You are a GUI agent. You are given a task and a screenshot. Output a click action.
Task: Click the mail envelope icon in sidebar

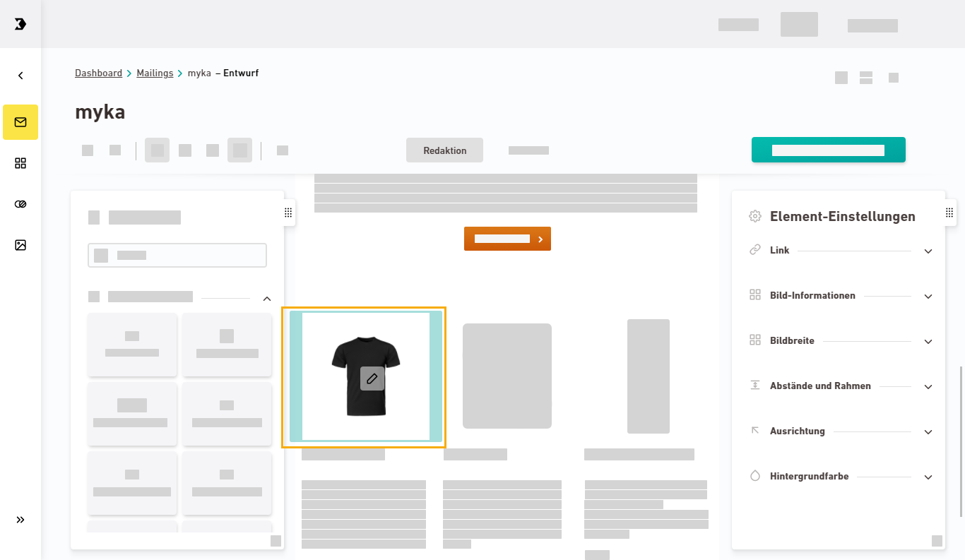pos(20,122)
